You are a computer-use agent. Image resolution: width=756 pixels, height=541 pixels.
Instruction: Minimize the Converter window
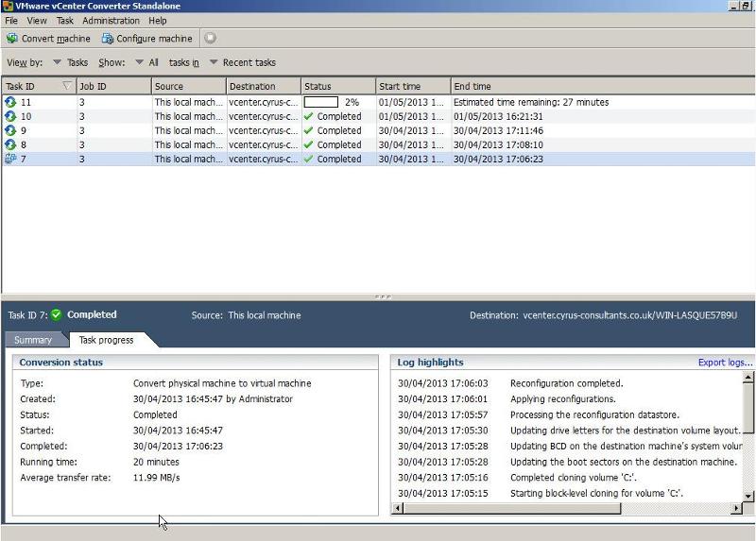[x=734, y=6]
